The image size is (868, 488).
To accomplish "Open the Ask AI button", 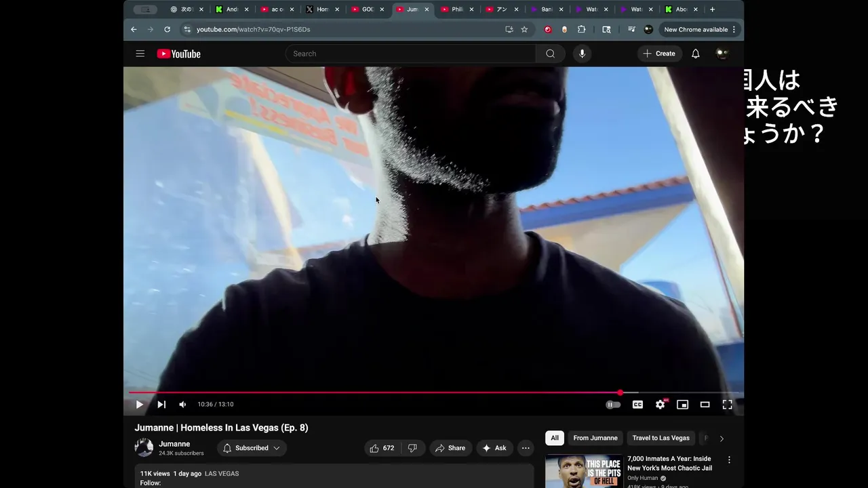I will [x=494, y=448].
